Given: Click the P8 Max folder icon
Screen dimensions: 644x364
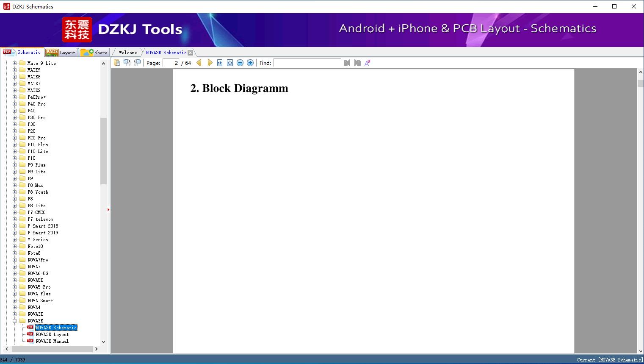Looking at the screenshot, I should click(22, 185).
